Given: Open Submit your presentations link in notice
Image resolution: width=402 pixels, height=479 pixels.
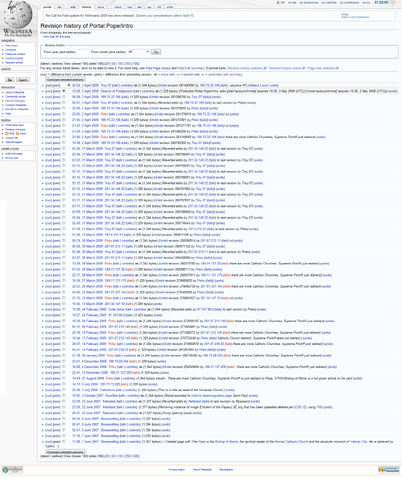Looking at the screenshot, I should coord(164,15).
